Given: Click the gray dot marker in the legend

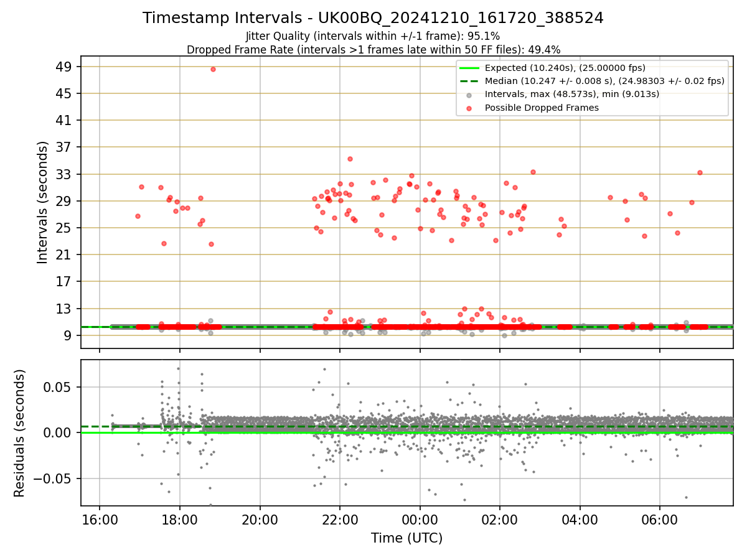Looking at the screenshot, I should 469,95.
